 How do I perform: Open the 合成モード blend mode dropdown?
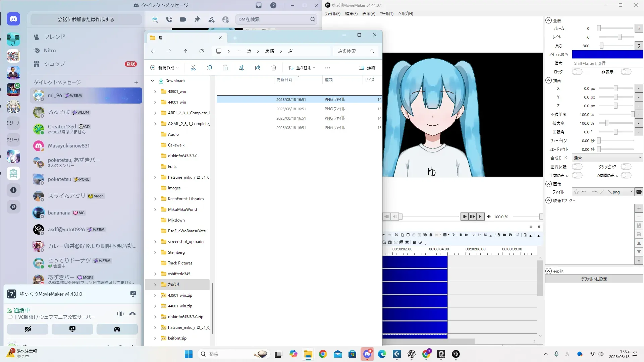tap(607, 158)
